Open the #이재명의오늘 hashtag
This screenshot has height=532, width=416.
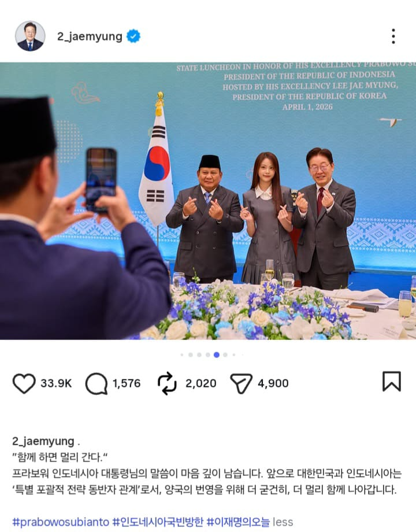[238, 522]
